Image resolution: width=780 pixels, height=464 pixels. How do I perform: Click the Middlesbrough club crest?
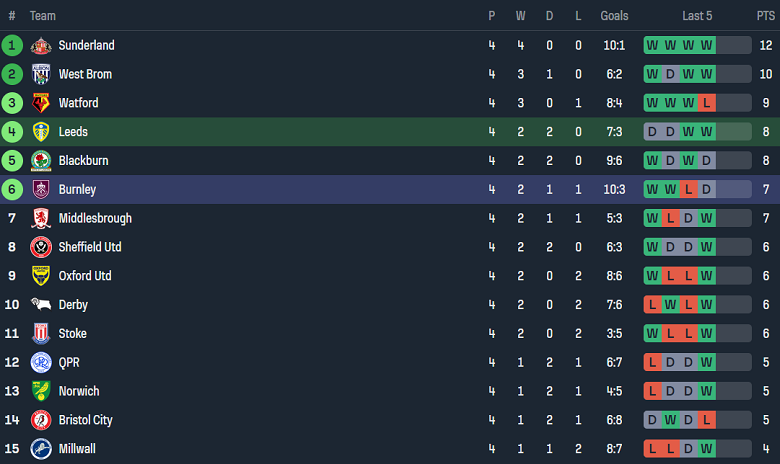(41, 219)
